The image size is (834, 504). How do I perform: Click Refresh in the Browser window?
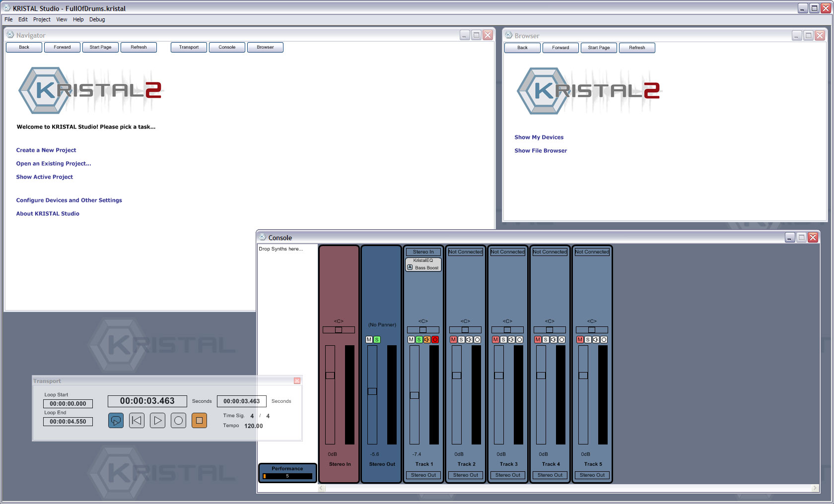637,48
